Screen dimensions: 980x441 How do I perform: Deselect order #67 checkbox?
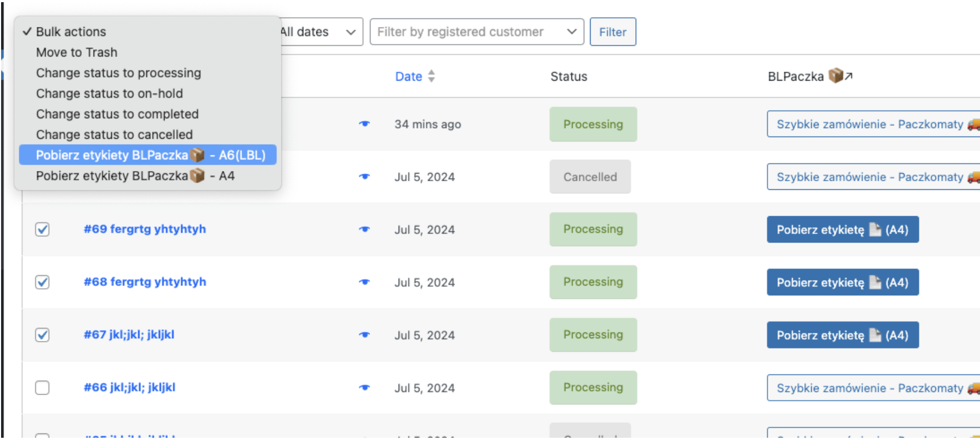click(x=42, y=335)
